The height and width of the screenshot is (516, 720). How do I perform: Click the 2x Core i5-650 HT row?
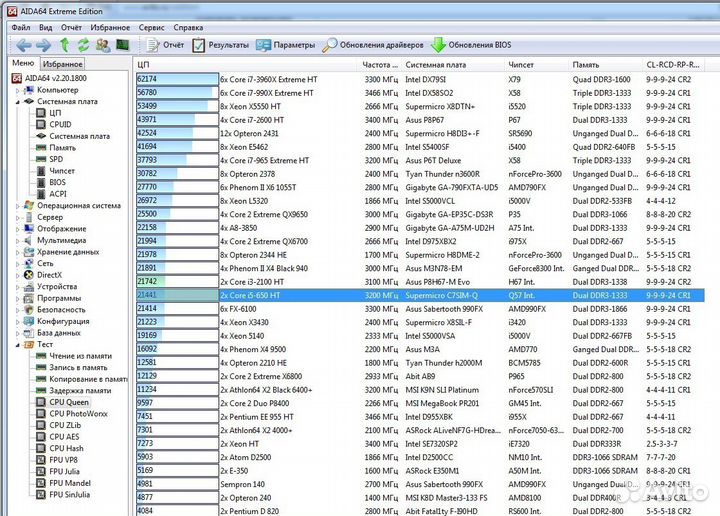pyautogui.click(x=420, y=295)
